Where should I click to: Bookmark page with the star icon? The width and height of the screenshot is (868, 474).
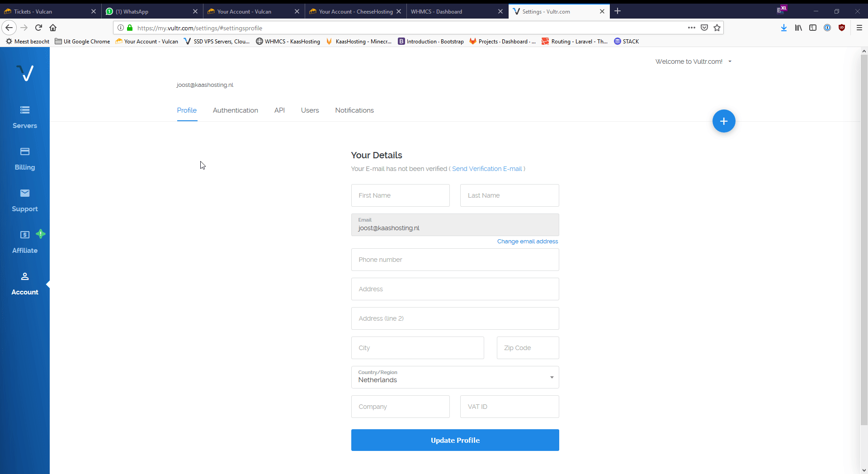click(717, 28)
